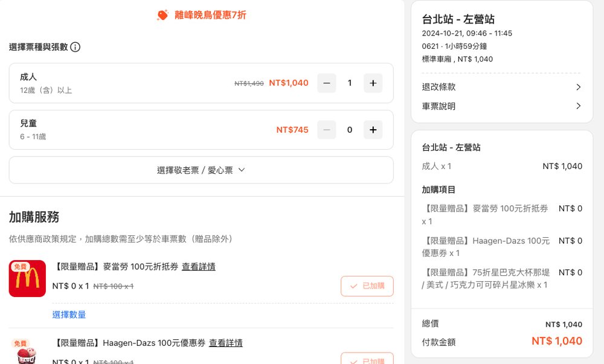The width and height of the screenshot is (604, 364).
Task: Decrease adult ticket count with the minus button
Action: [x=327, y=83]
